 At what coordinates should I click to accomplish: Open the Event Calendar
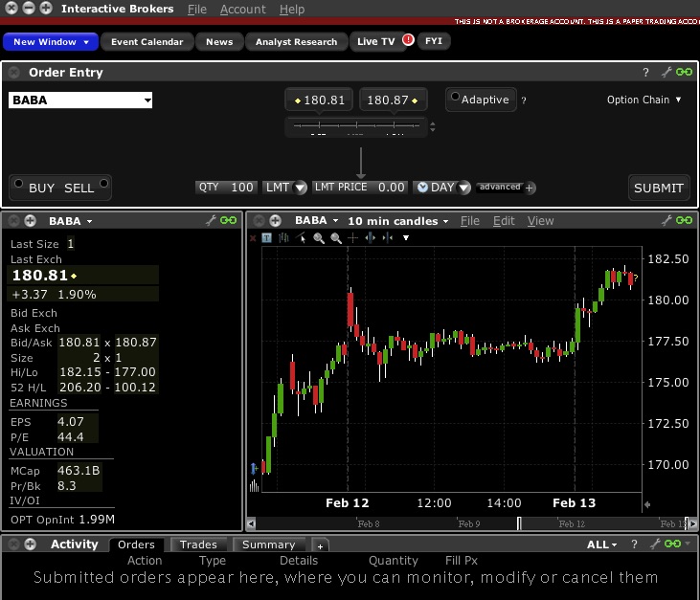pos(147,42)
